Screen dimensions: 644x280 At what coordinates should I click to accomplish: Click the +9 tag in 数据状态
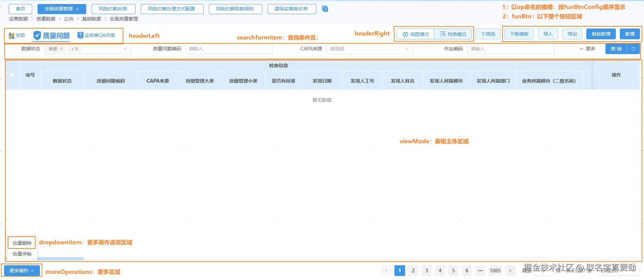click(x=74, y=49)
